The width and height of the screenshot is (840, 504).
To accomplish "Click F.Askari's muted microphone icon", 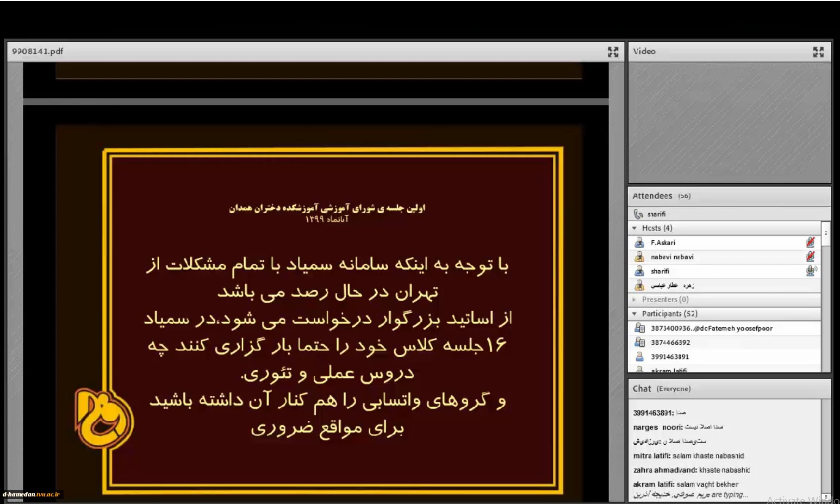I will click(811, 242).
